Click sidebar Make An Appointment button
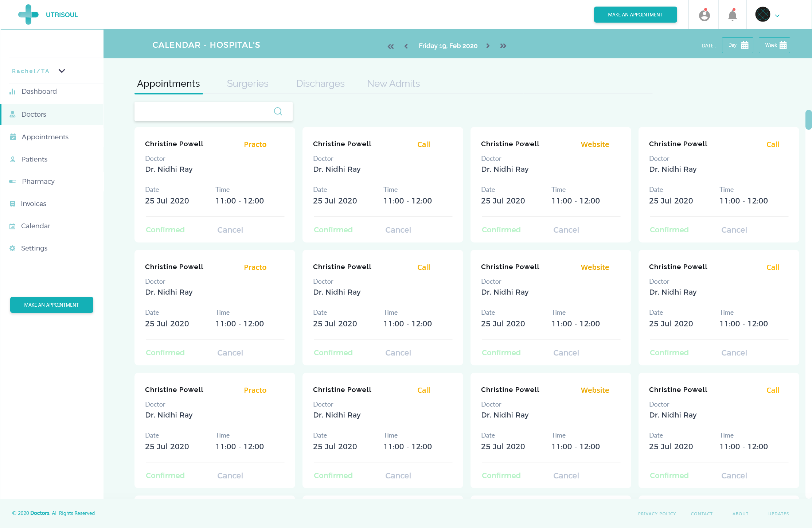The width and height of the screenshot is (812, 528). 52,305
